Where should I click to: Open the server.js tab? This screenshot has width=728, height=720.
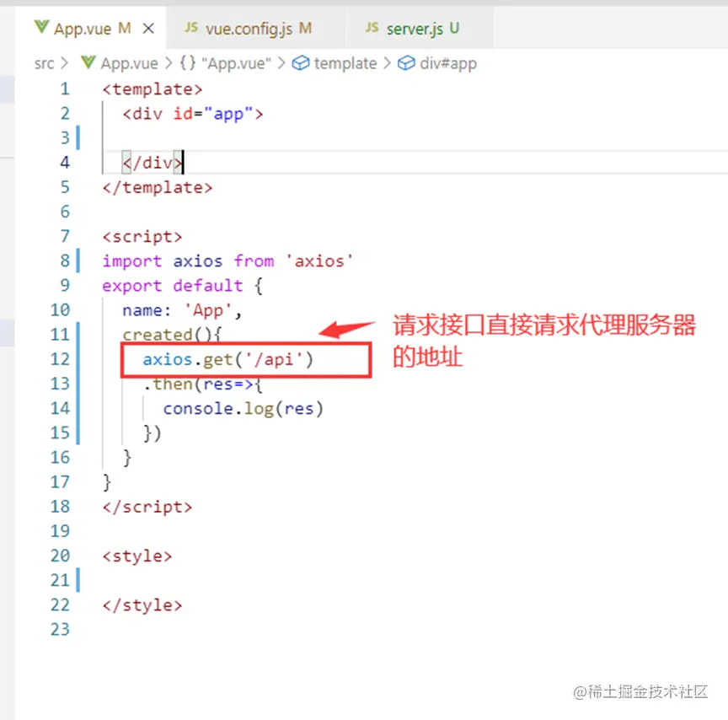tap(419, 29)
